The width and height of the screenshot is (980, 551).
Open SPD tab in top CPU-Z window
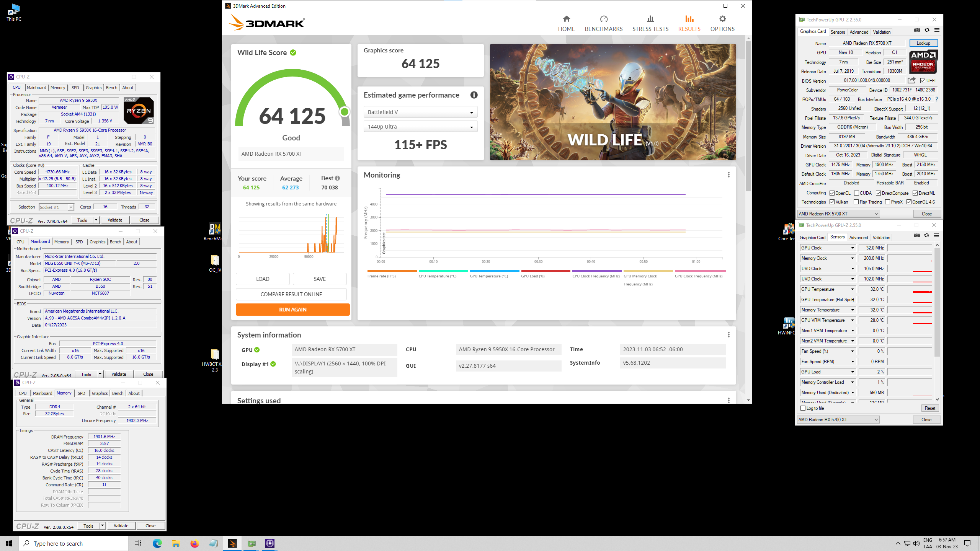tap(75, 88)
